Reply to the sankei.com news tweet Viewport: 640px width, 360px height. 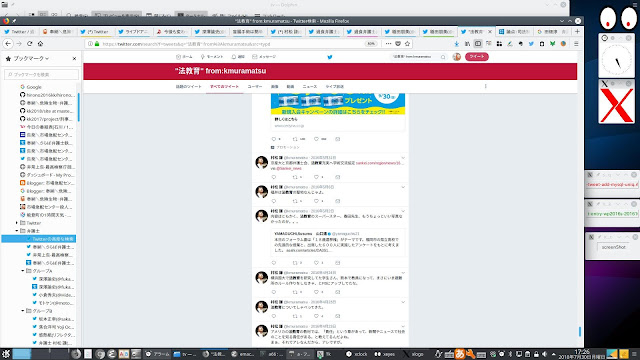coord(274,177)
